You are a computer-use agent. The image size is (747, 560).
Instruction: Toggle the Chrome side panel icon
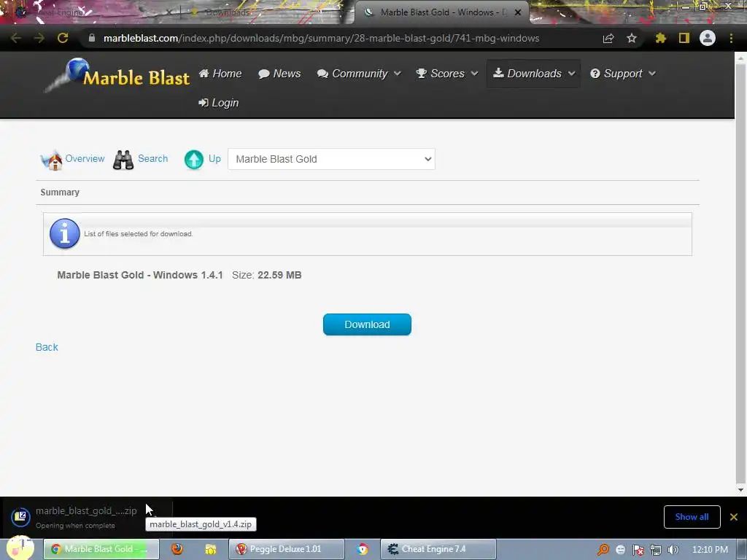pos(684,38)
